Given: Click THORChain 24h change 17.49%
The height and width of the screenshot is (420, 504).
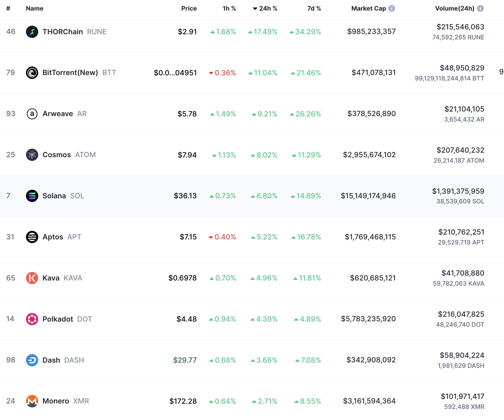Looking at the screenshot, I should click(x=263, y=32).
